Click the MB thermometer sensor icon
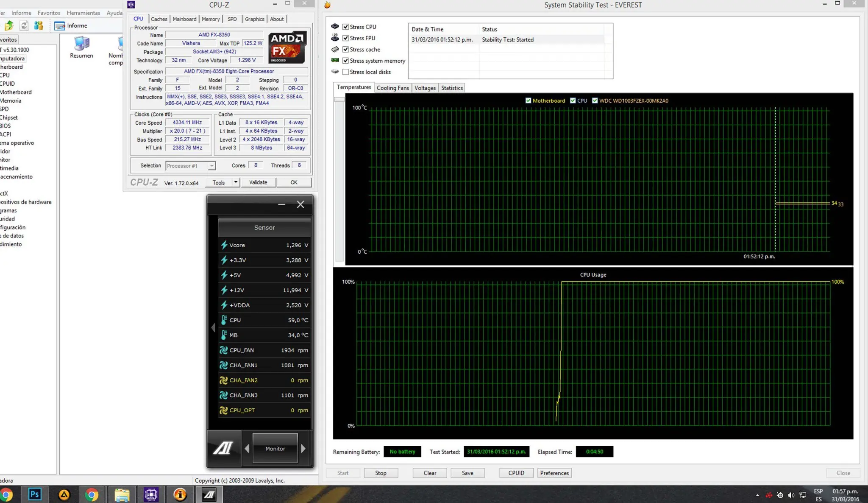The width and height of the screenshot is (868, 503). 224,335
